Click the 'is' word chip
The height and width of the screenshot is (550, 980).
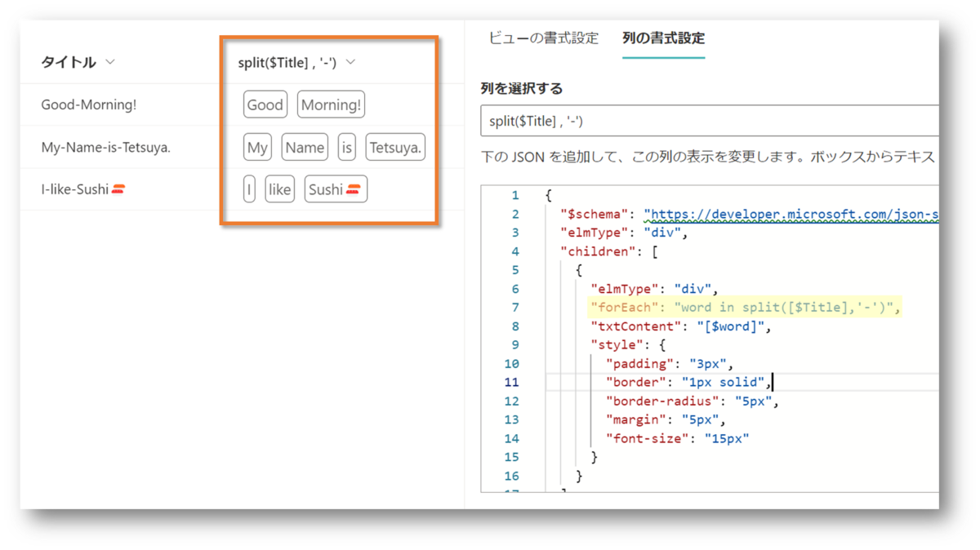[x=347, y=147]
